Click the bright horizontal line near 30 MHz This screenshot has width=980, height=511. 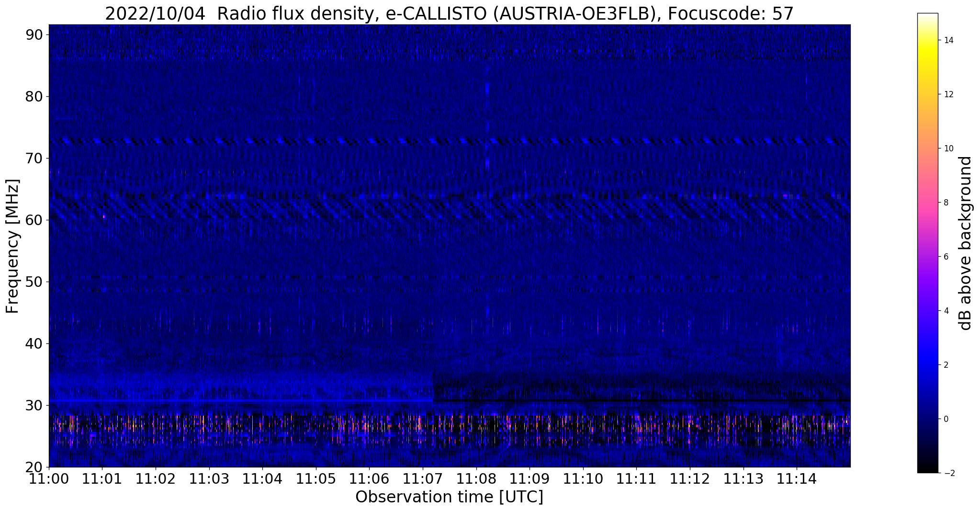tap(241, 400)
